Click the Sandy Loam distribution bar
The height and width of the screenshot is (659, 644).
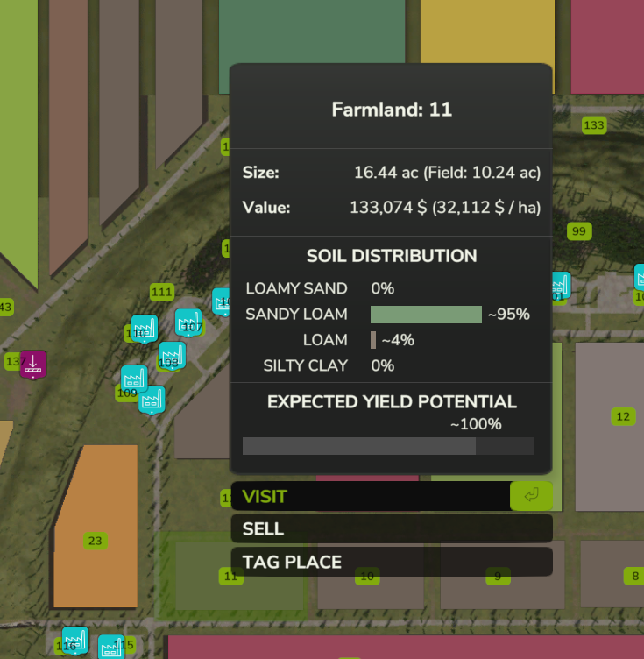[426, 315]
